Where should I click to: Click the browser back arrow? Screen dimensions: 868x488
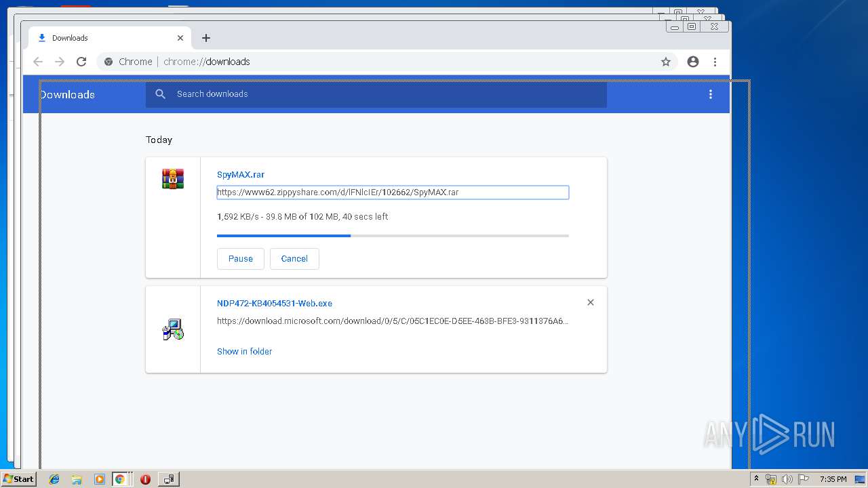click(x=38, y=62)
